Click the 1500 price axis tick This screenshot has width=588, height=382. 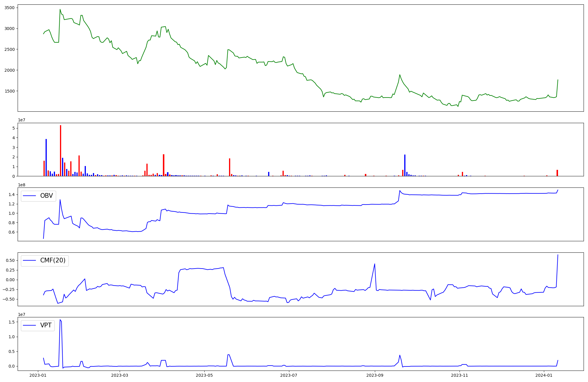tap(9, 91)
